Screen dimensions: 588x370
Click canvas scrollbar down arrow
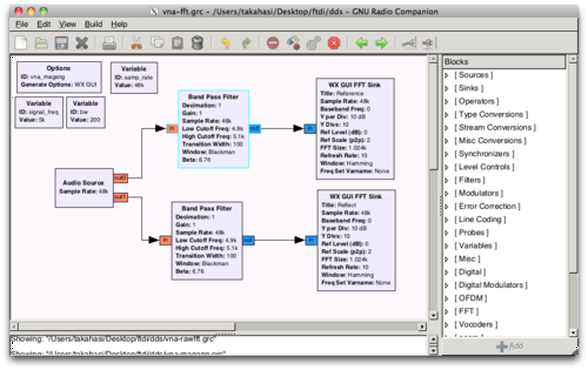pos(433,315)
